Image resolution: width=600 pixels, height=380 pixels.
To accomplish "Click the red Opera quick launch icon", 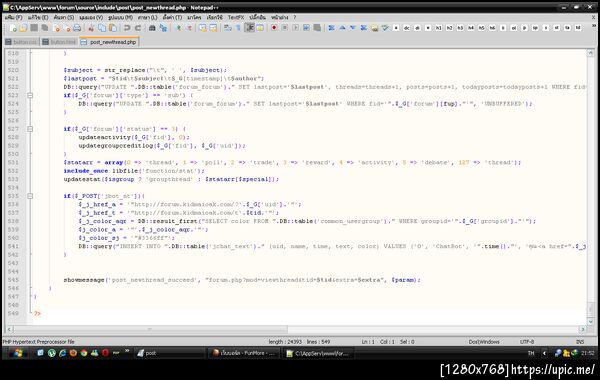I will tap(105, 353).
